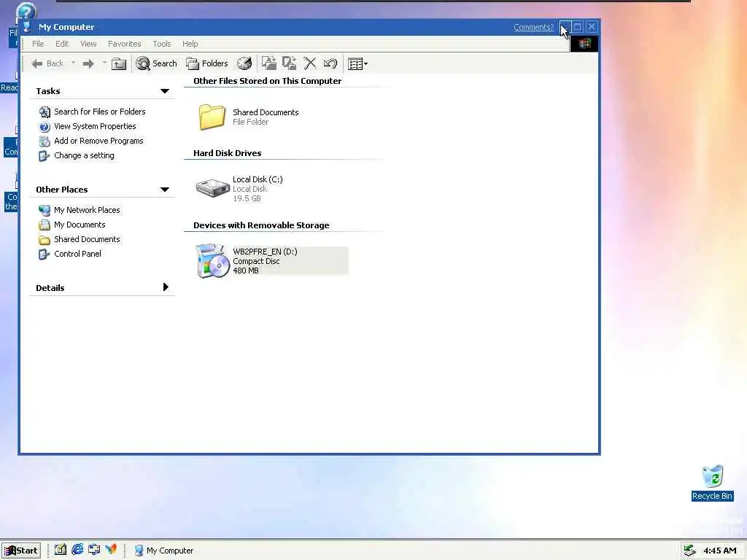Open the Forward history dropdown arrow
The width and height of the screenshot is (747, 560).
point(104,63)
